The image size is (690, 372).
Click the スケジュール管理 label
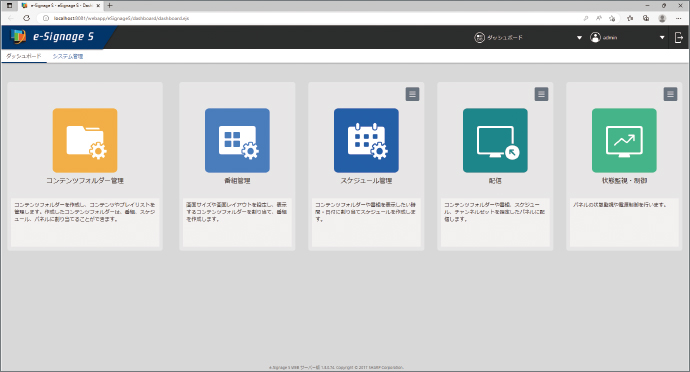point(366,180)
